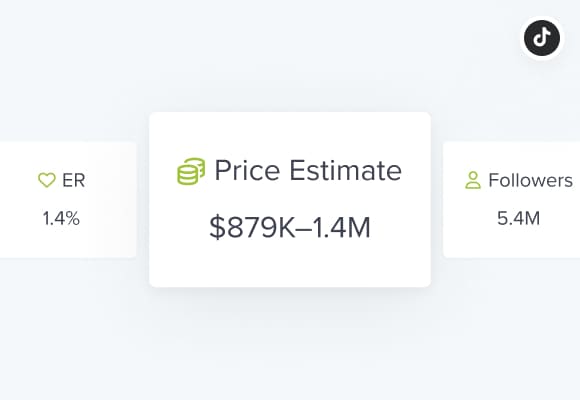Click the stacked coins icon
The width and height of the screenshot is (580, 400).
click(x=191, y=171)
